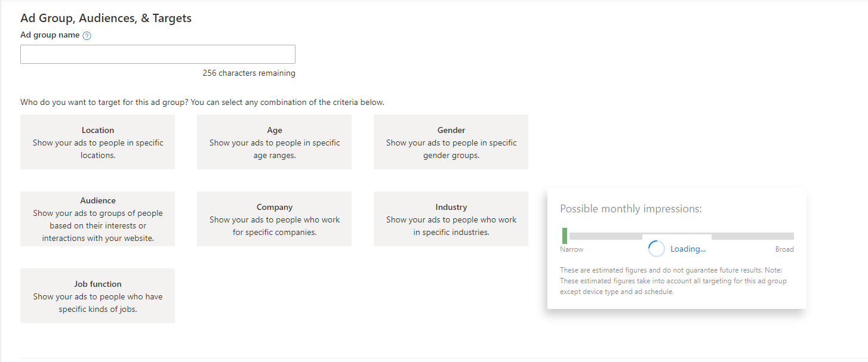
Task: Click the loading spinner icon
Action: point(656,249)
